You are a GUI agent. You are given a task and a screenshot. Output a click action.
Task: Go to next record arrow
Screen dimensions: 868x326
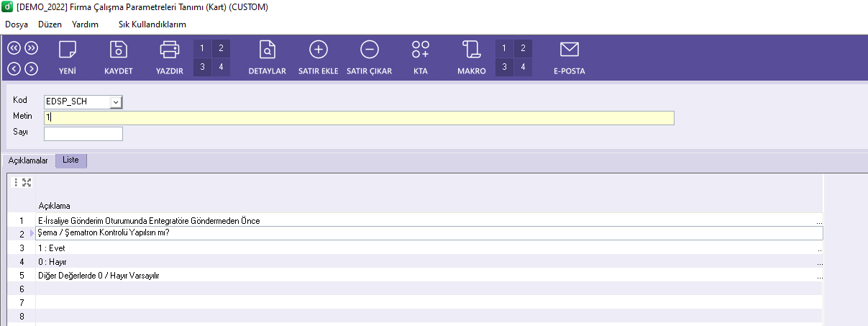[31, 68]
